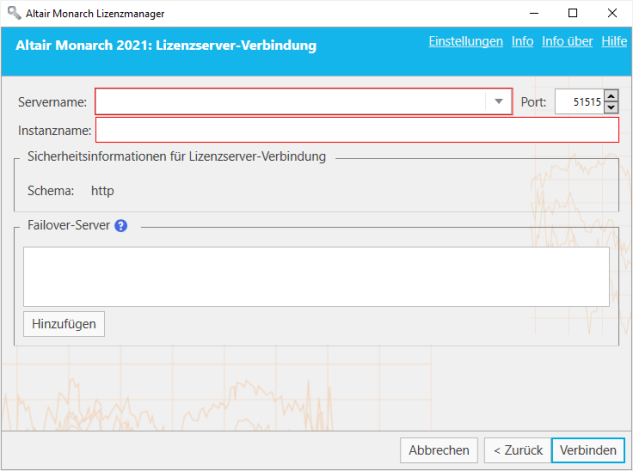Image resolution: width=633 pixels, height=471 pixels.
Task: Click the Port number field showing 51515
Action: click(x=579, y=102)
